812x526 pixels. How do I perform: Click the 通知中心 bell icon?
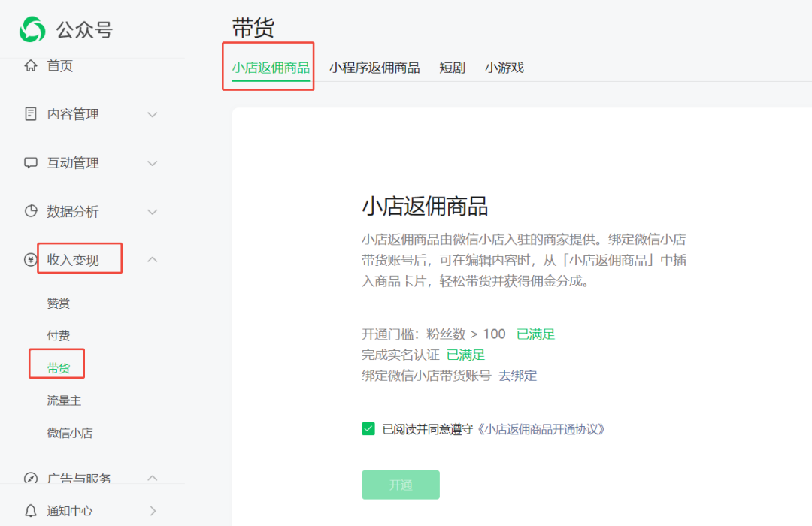[31, 511]
